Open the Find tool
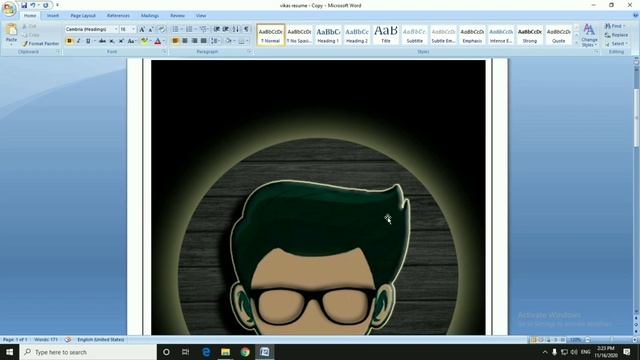This screenshot has height=360, width=640. [x=616, y=26]
